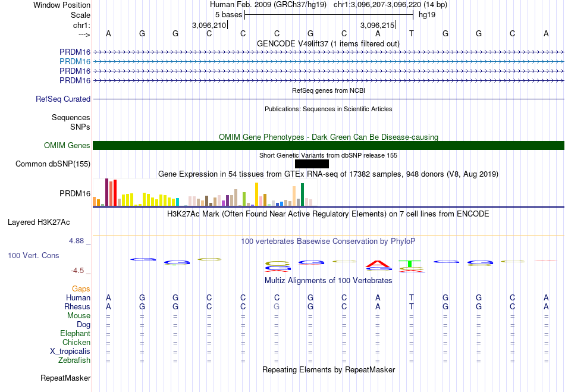Click the chr1:3,096,207-3,096,220 (14 bp) coordinates
Viewport: 565px width, 392px height.
(x=390, y=5)
